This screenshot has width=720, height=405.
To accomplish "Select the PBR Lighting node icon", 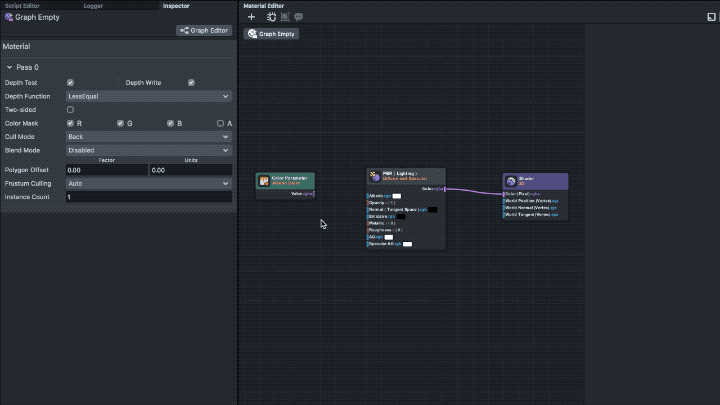I will tap(374, 176).
